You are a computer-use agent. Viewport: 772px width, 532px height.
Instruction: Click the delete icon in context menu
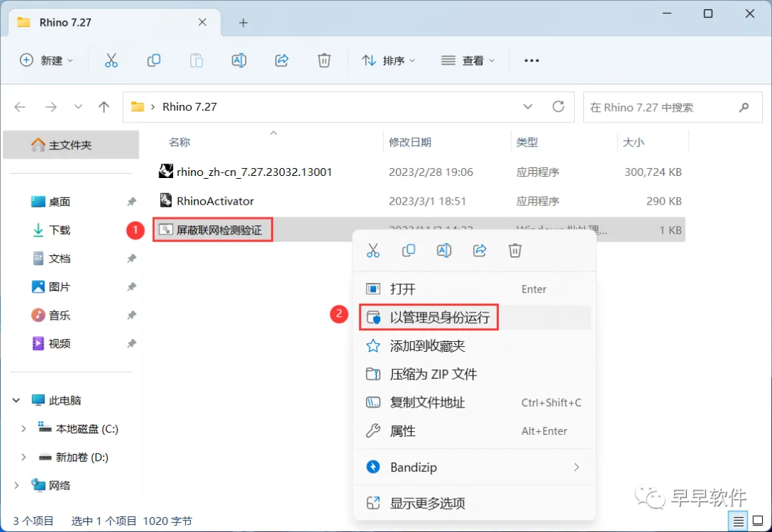coord(515,251)
